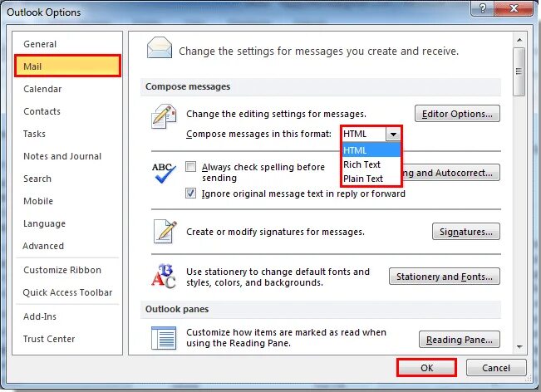This screenshot has height=392, width=541.
Task: Open the Calendar options category
Action: 67,89
